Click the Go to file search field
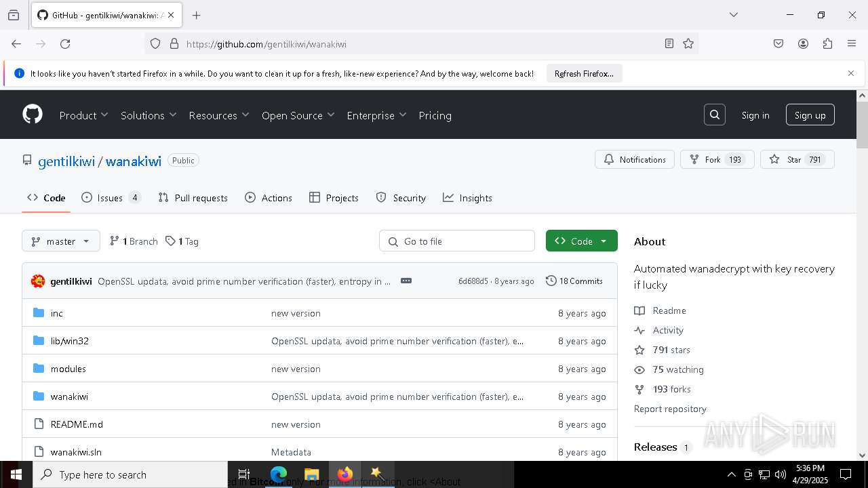 (x=457, y=241)
